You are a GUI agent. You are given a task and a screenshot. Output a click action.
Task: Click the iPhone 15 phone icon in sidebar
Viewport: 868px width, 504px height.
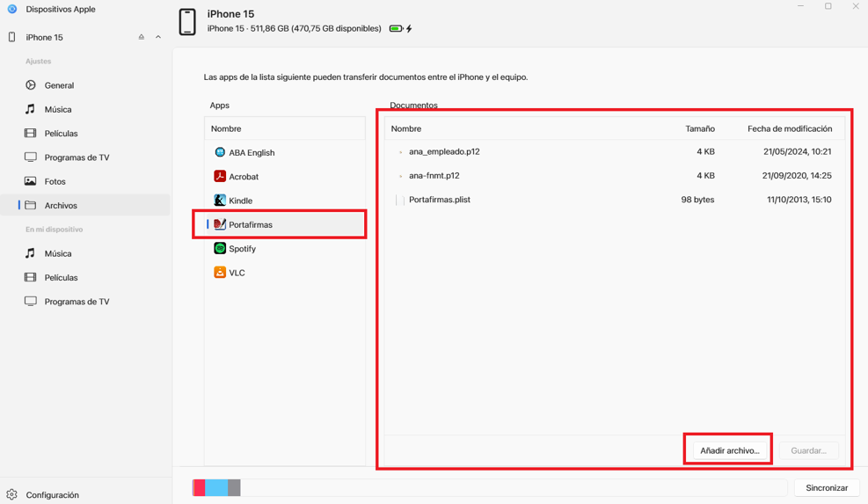coord(11,37)
